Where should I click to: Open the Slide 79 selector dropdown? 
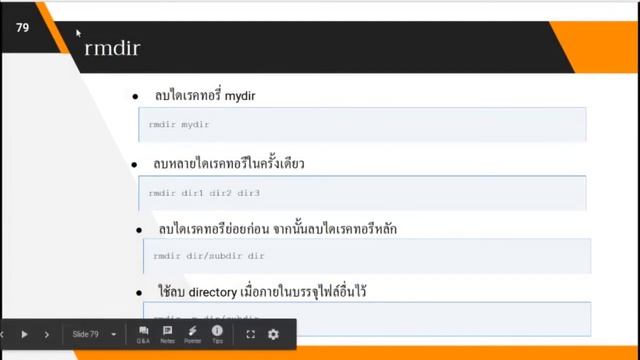[94, 334]
